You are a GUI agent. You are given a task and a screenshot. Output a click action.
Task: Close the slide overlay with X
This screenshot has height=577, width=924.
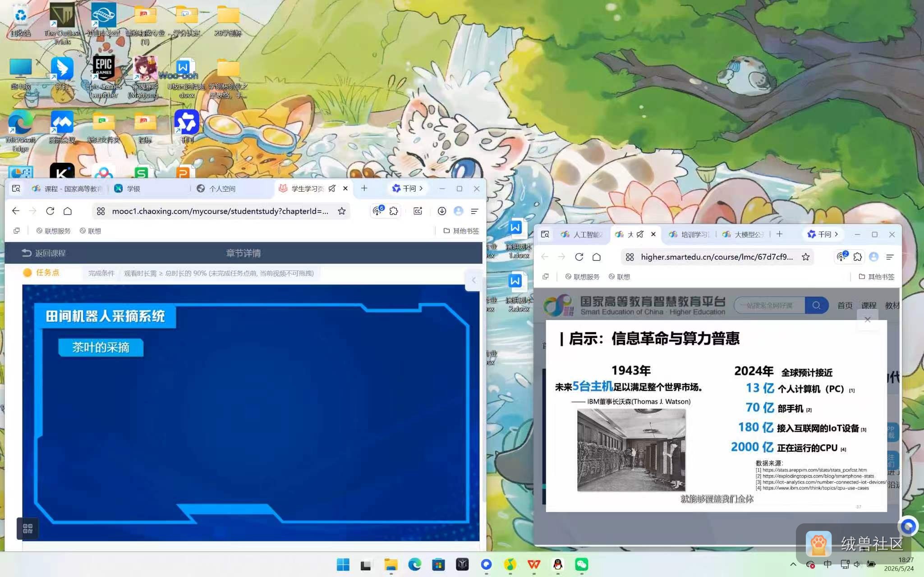coord(868,320)
